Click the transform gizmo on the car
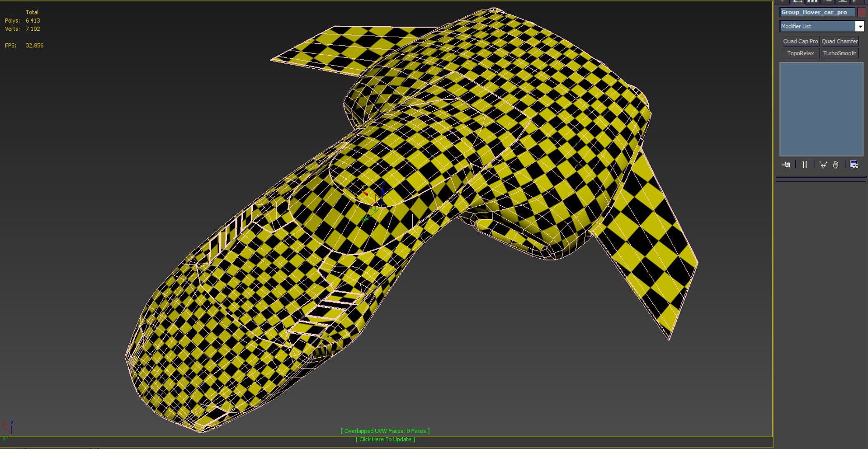This screenshot has width=868, height=449. [373, 202]
